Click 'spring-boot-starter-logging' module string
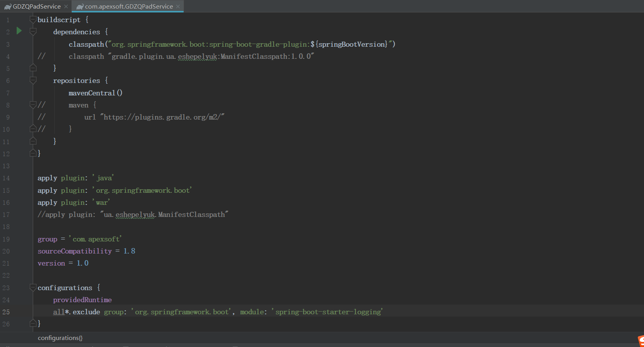Viewport: 644px width, 347px height. coord(327,312)
